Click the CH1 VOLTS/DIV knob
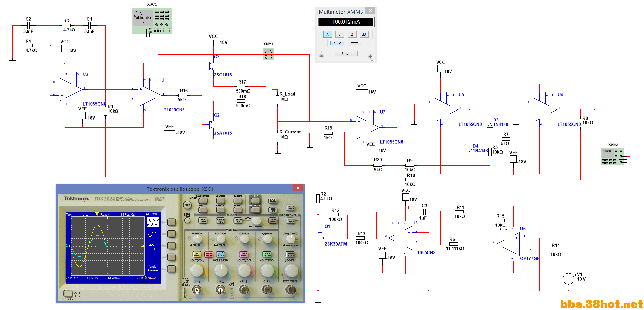Viewport: 644px width, 310px height. click(x=197, y=270)
